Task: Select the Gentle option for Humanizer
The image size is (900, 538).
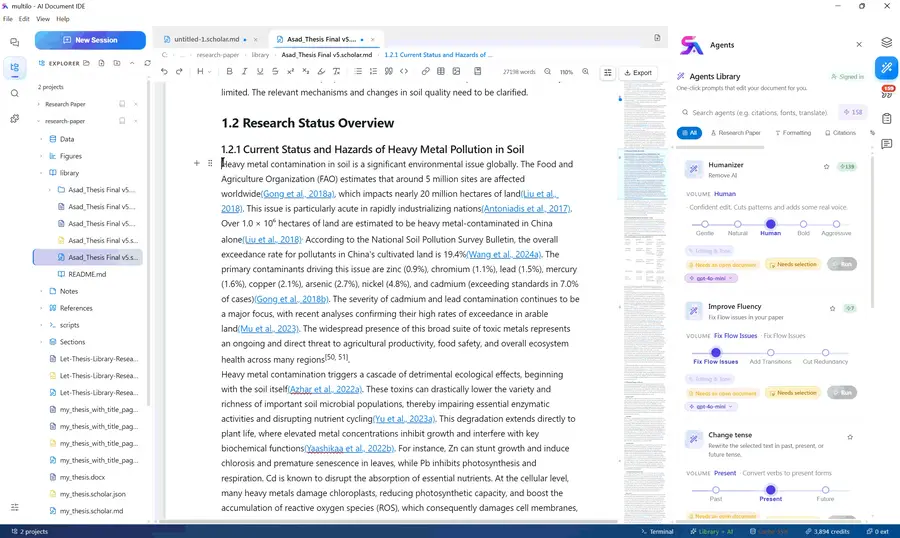Action: [705, 225]
